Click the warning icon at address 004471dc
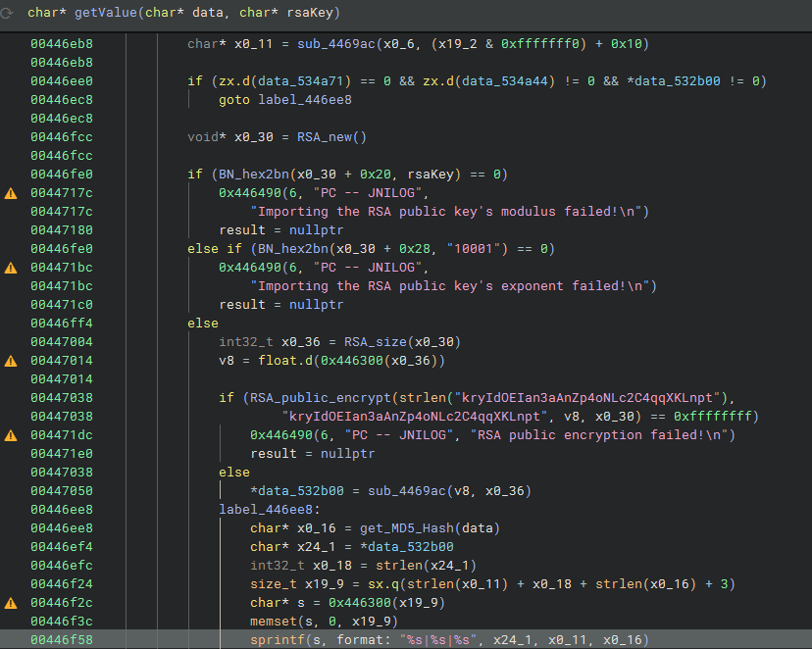Image resolution: width=812 pixels, height=649 pixels. pos(12,435)
